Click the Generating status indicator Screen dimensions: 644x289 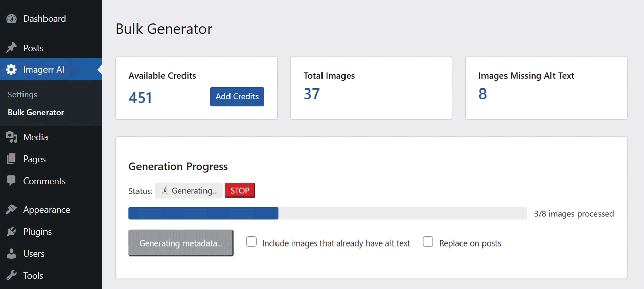(x=189, y=191)
